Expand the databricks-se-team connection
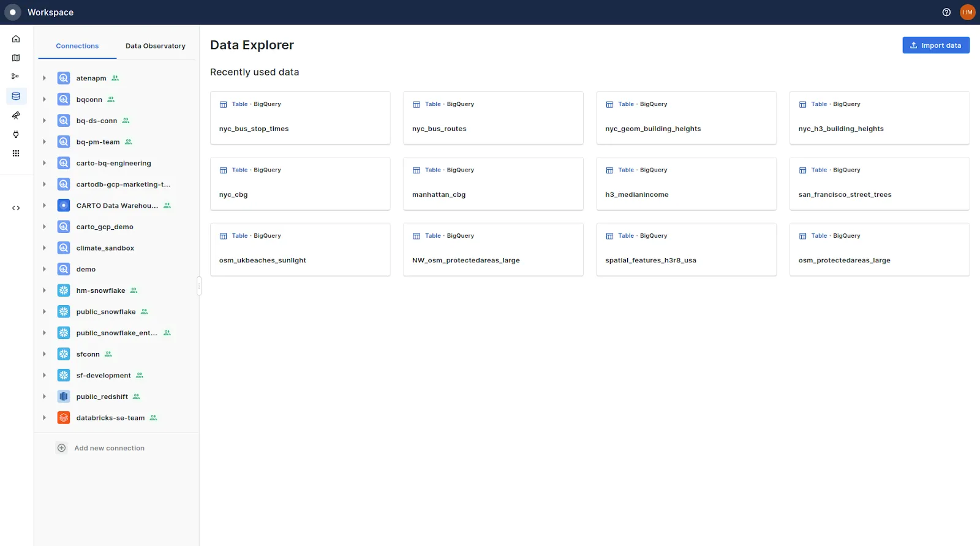980x546 pixels. [44, 418]
